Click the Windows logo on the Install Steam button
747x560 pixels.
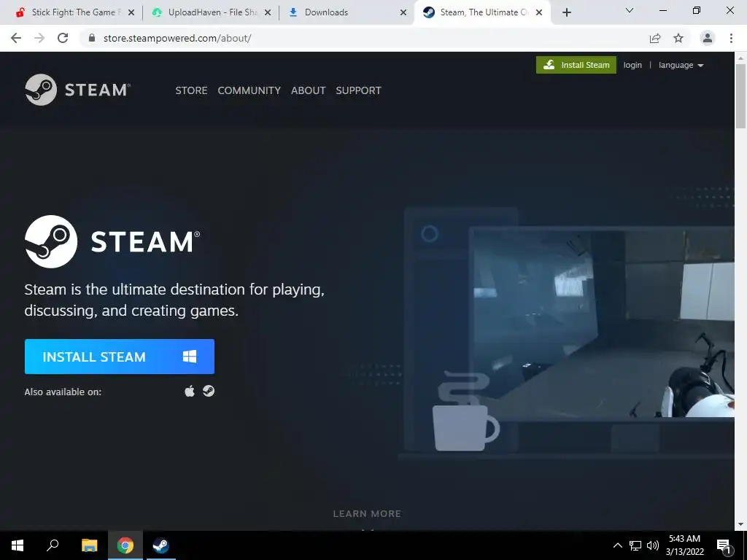(190, 357)
